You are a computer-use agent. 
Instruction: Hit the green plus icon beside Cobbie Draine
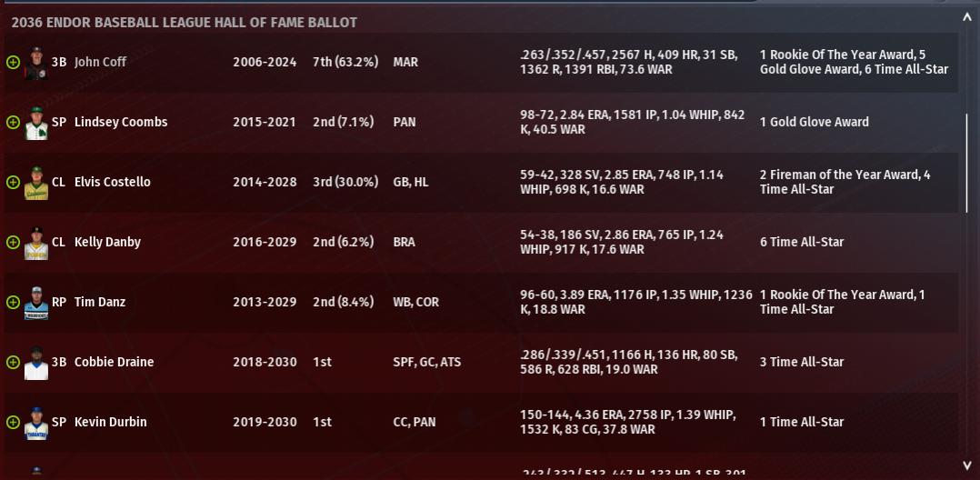point(13,362)
